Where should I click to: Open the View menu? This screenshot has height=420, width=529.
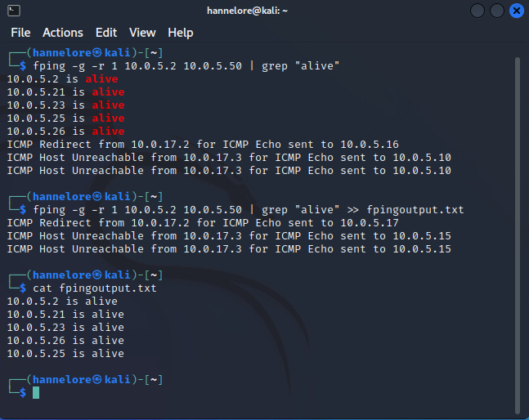point(142,33)
